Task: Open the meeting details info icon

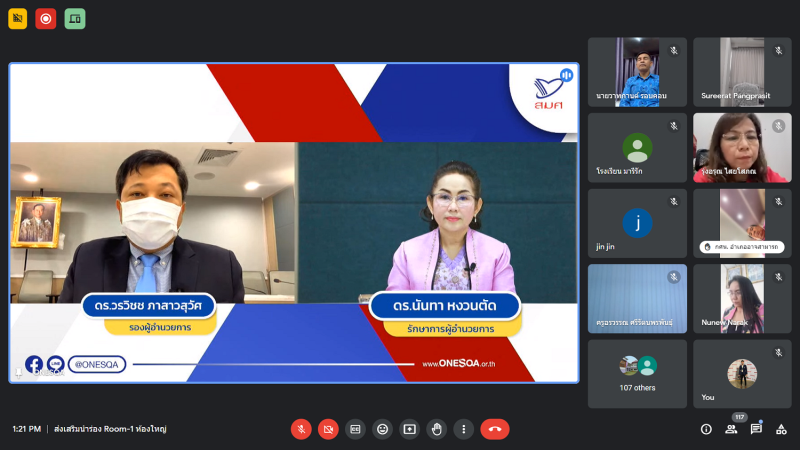Action: 706,429
